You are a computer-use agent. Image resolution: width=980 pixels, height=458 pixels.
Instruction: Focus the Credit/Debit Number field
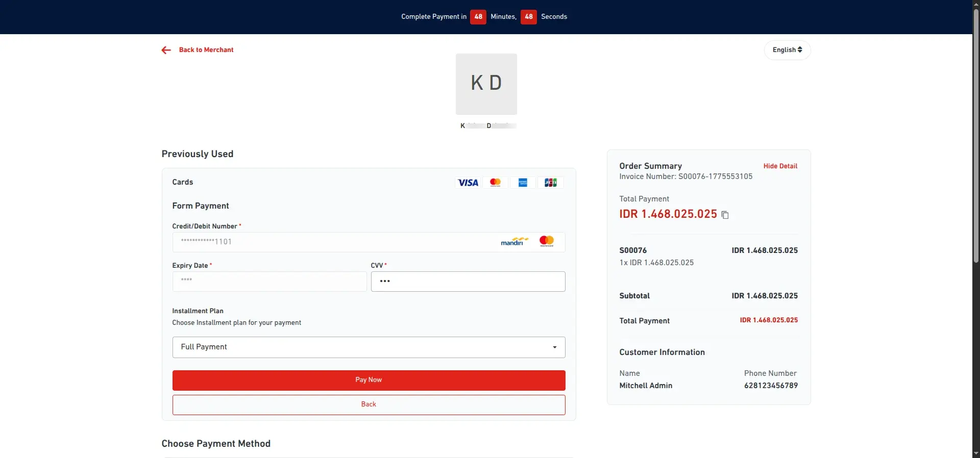tap(369, 242)
